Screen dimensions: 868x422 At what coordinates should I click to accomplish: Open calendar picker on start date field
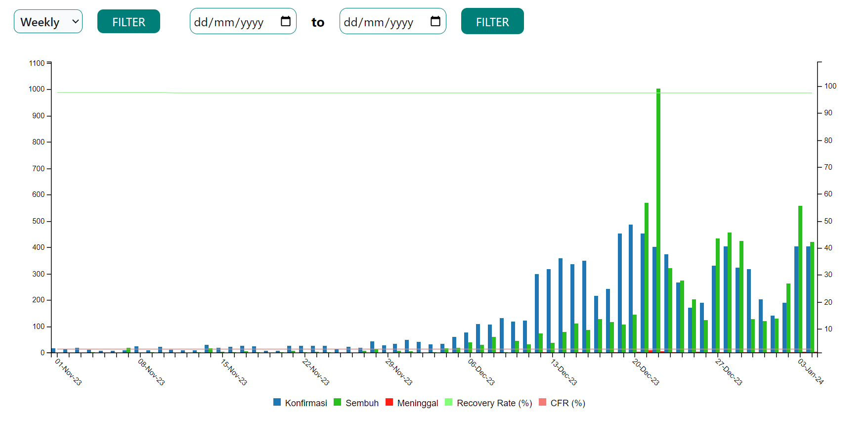pyautogui.click(x=286, y=21)
